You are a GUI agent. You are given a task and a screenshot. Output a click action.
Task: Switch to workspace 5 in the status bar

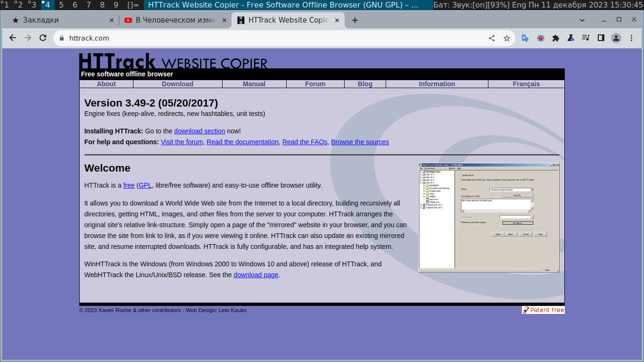point(61,5)
